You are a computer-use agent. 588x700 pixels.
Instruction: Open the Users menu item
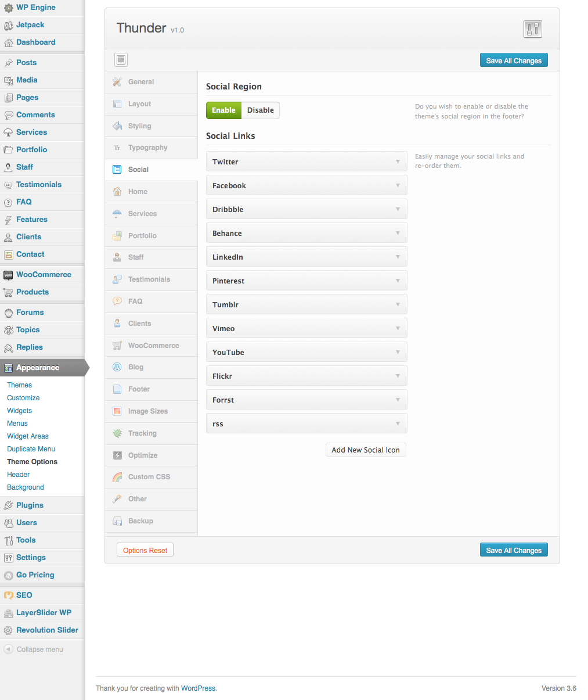[27, 523]
